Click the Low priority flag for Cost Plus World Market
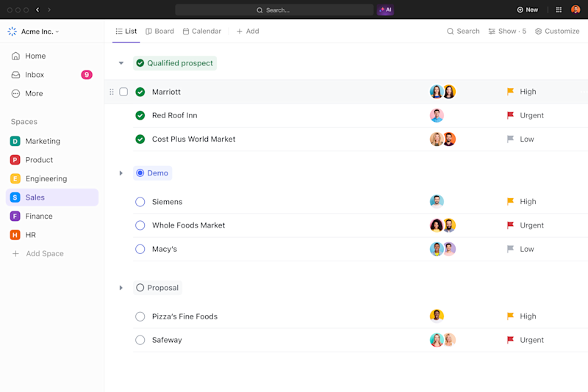The width and height of the screenshot is (588, 392). (x=510, y=139)
